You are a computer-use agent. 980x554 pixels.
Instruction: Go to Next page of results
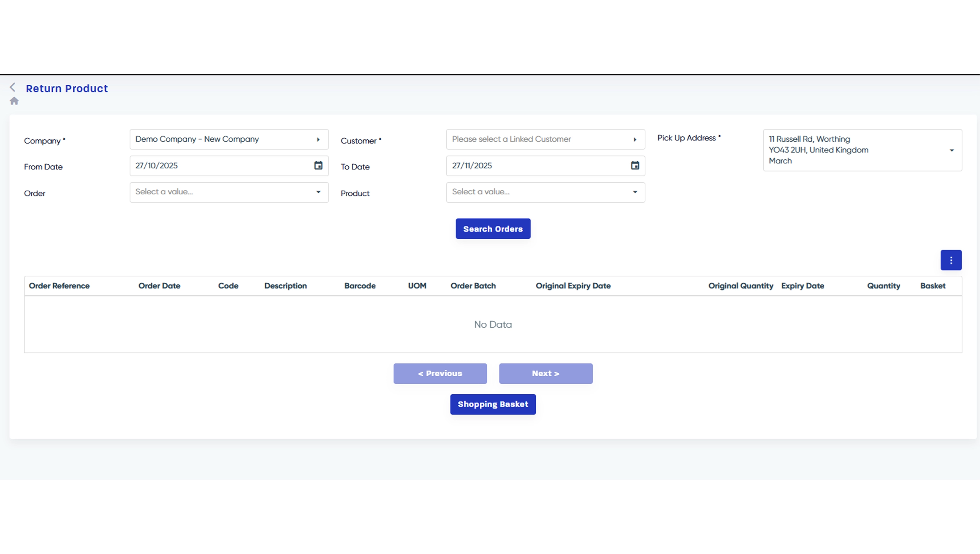point(546,373)
